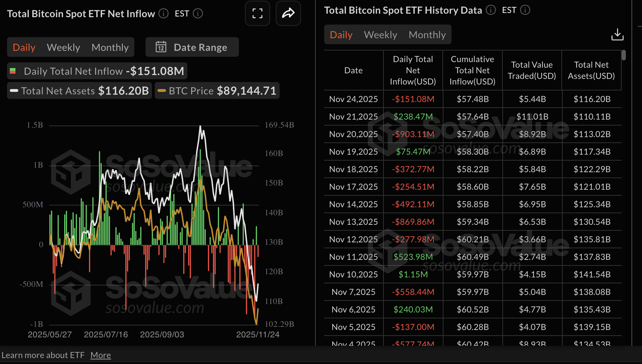This screenshot has width=642, height=364.
Task: Open the calendar icon in Date Range
Action: click(161, 47)
